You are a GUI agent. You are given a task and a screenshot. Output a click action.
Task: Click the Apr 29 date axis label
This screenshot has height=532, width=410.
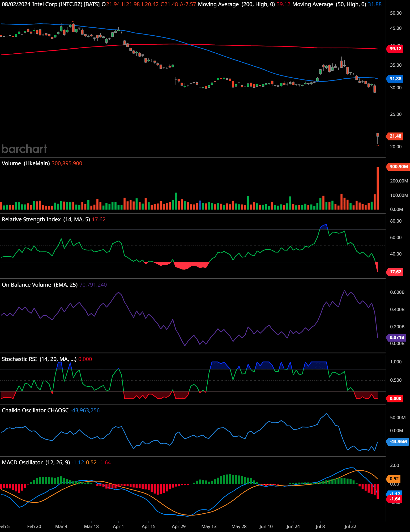(x=179, y=526)
